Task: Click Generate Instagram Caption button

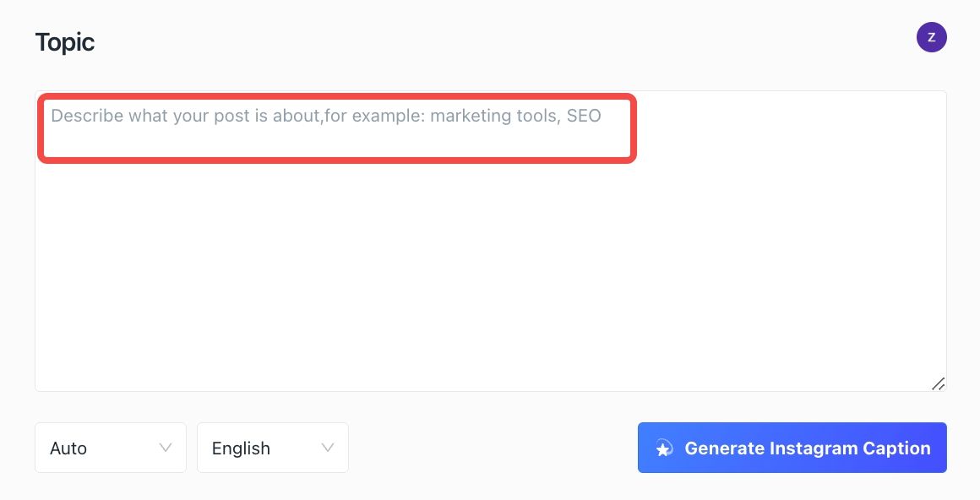Action: pos(792,448)
